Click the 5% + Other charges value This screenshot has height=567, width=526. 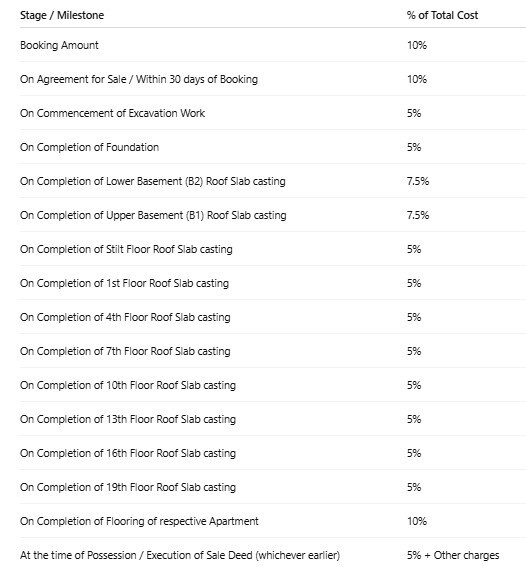pyautogui.click(x=453, y=555)
